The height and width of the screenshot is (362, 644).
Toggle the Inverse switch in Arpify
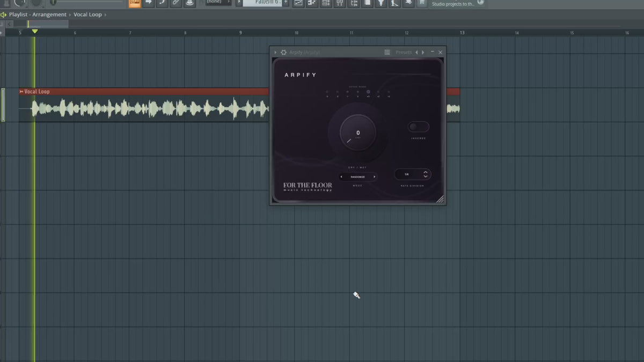pos(419,127)
